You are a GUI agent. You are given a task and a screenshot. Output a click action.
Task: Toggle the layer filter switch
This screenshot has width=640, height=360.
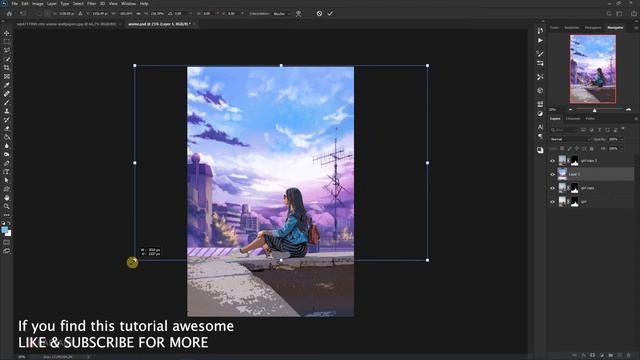click(623, 129)
